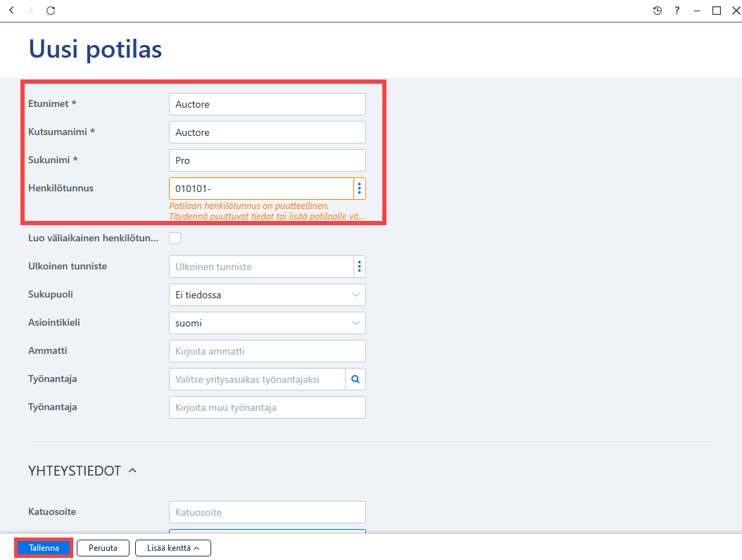This screenshot has height=560, width=742.
Task: Open the Lisää kenttä menu
Action: tap(173, 548)
